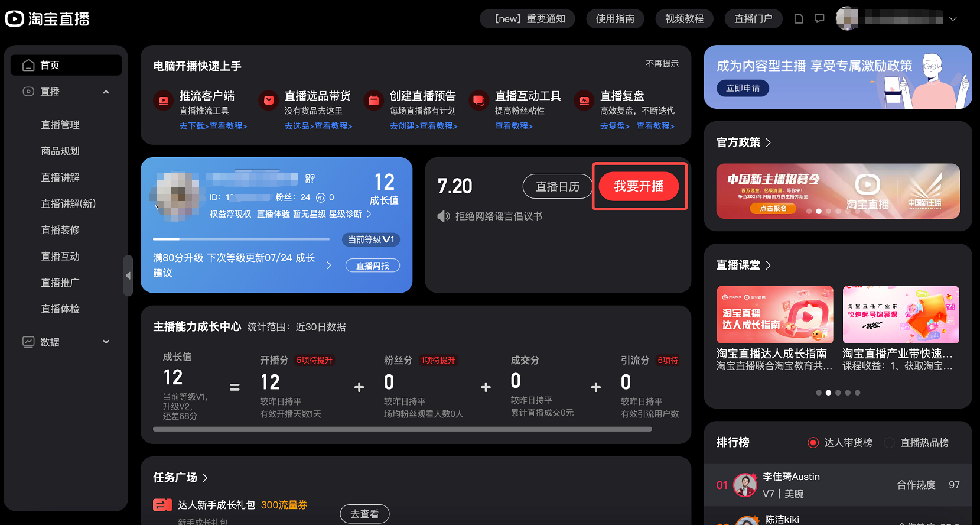Viewport: 980px width, 525px height.
Task: Click the 去复盘> link
Action: tap(615, 127)
